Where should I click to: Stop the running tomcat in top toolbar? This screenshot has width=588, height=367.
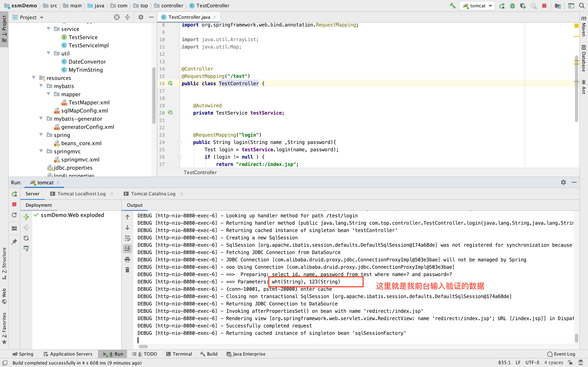pos(544,6)
